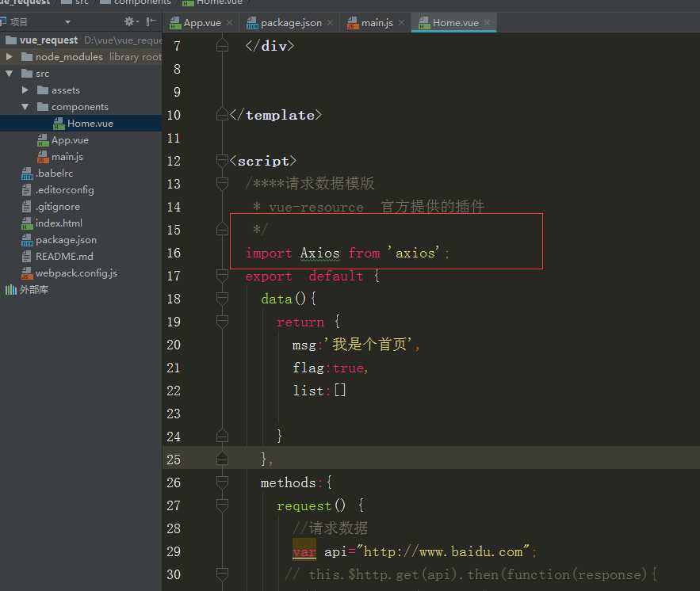Expand the assets folder arrow

coord(25,90)
